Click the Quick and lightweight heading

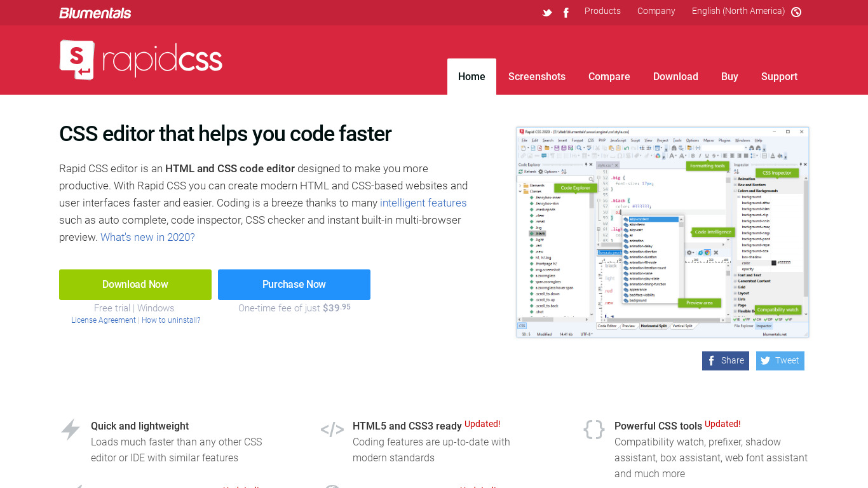pyautogui.click(x=140, y=426)
